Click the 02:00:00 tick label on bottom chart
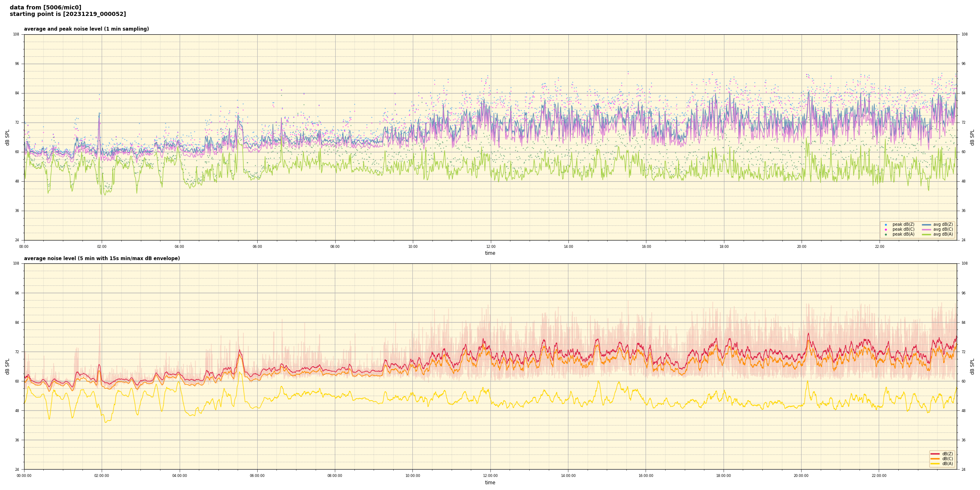 102,476
